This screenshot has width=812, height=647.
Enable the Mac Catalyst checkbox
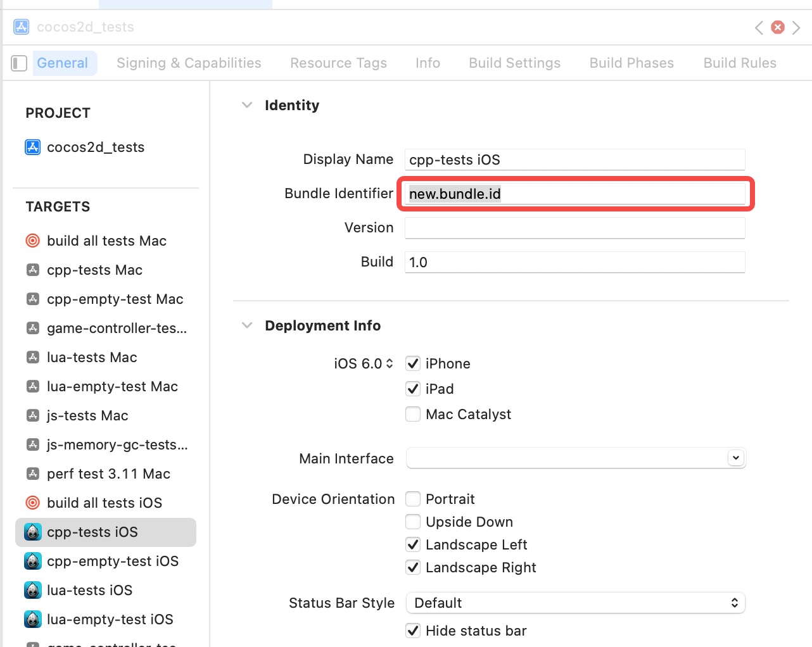[x=413, y=414]
